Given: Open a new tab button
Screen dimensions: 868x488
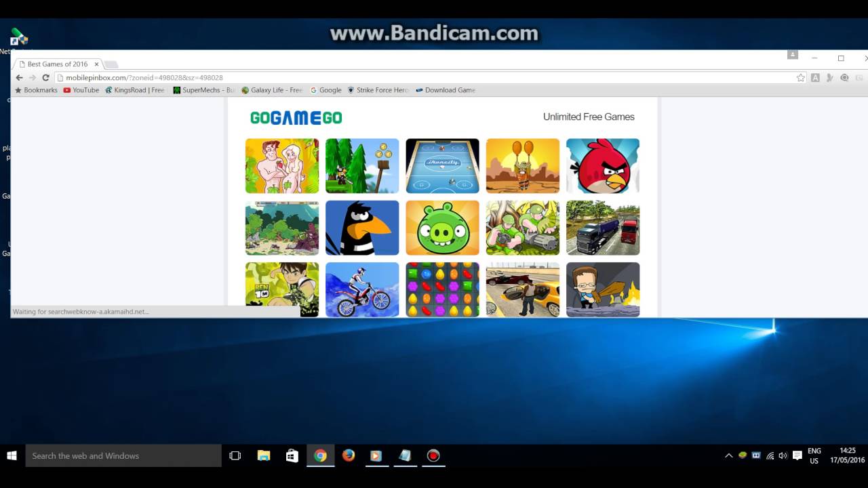Looking at the screenshot, I should 111,64.
